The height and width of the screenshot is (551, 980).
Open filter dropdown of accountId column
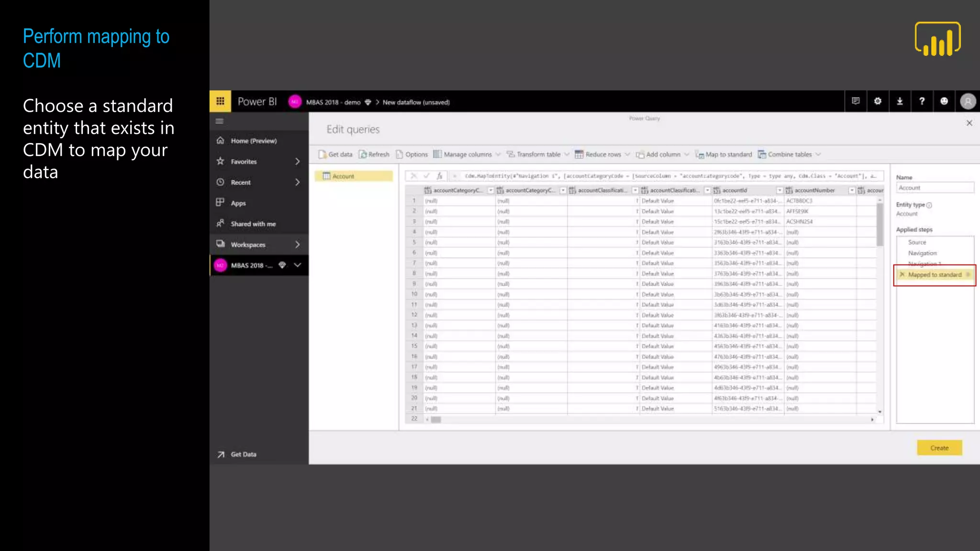[x=780, y=190]
